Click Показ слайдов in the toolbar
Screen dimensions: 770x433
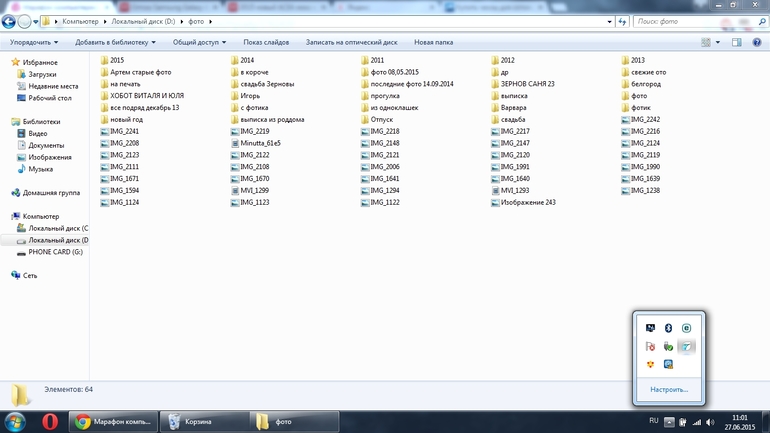click(266, 42)
